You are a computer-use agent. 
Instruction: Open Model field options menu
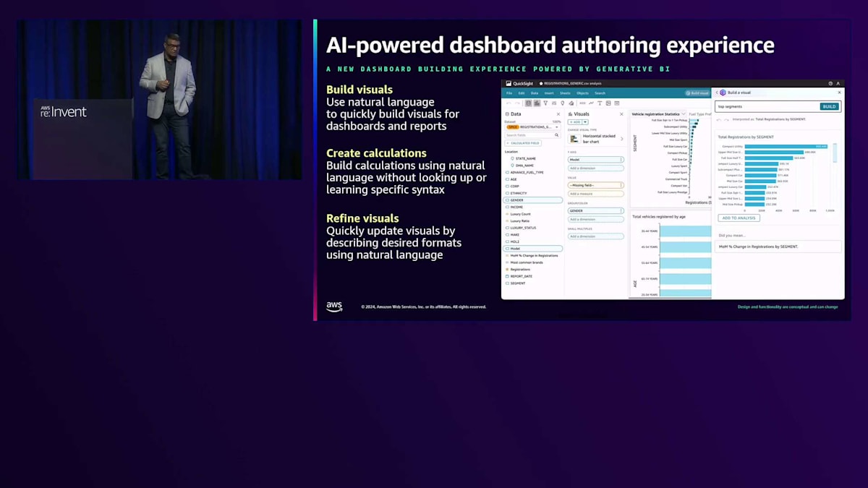[621, 160]
